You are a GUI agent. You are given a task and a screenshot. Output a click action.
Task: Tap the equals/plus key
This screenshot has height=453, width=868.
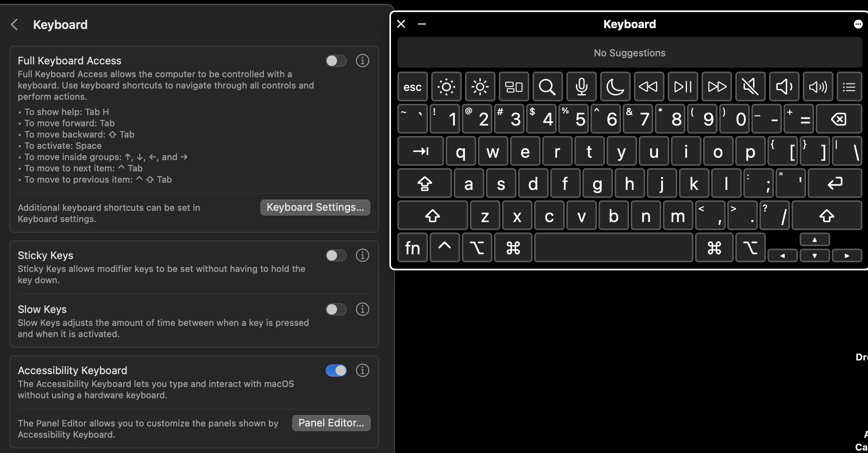click(799, 119)
